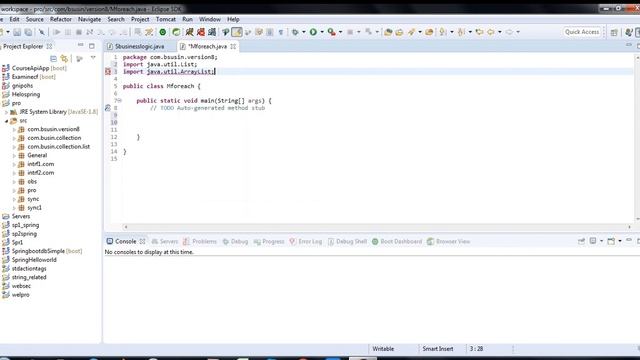
Task: Open the Tomcat menu
Action: point(166,19)
